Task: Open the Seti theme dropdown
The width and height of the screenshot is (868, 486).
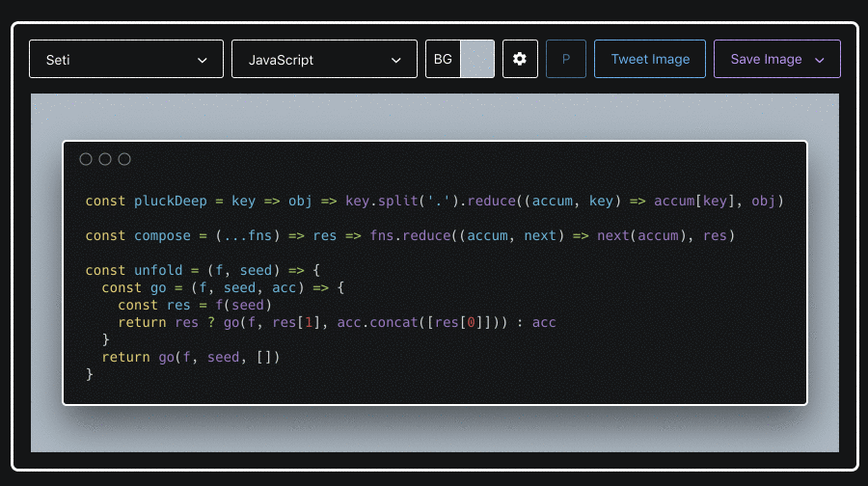Action: coord(126,59)
